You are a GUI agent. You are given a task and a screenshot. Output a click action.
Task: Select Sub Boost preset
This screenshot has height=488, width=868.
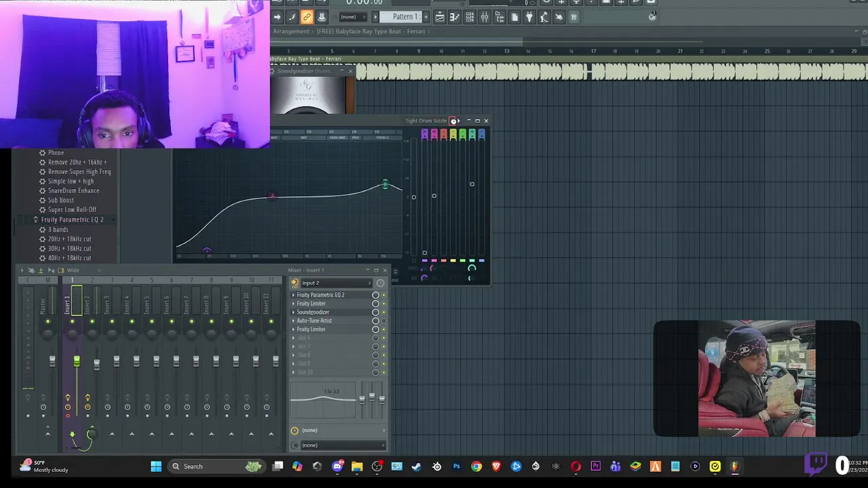click(60, 200)
